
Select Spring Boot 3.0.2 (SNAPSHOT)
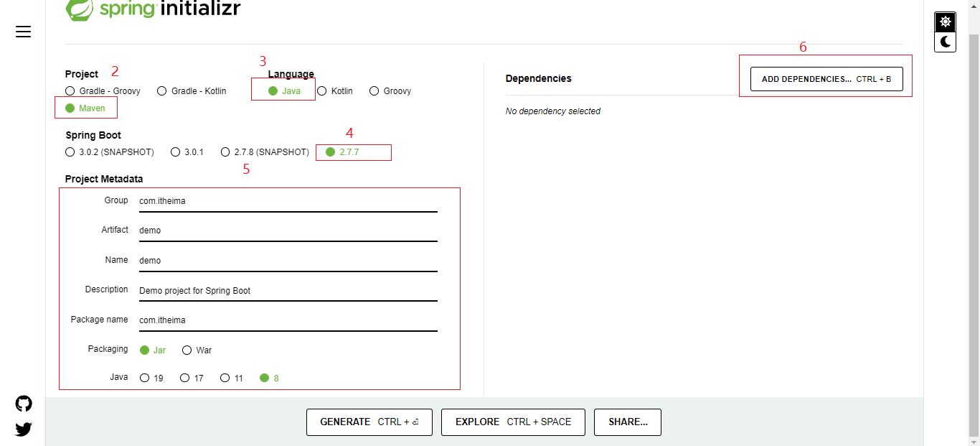(x=70, y=152)
